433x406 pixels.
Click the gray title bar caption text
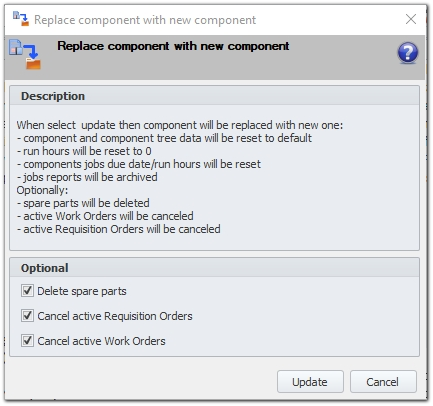tap(145, 20)
